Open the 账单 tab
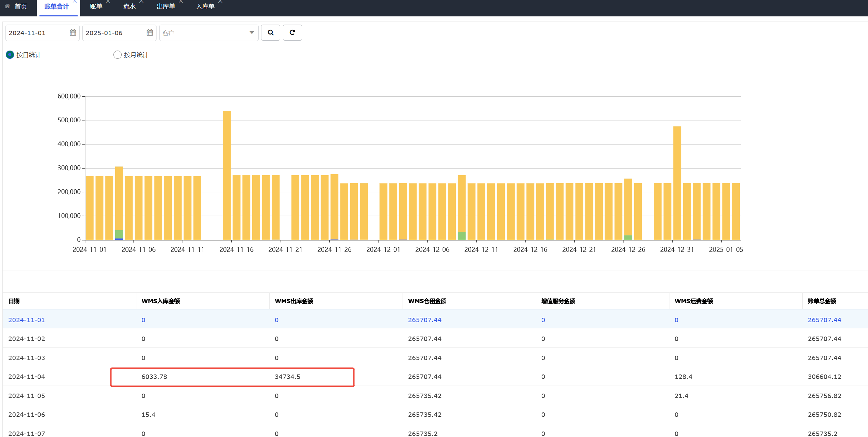 [x=96, y=6]
